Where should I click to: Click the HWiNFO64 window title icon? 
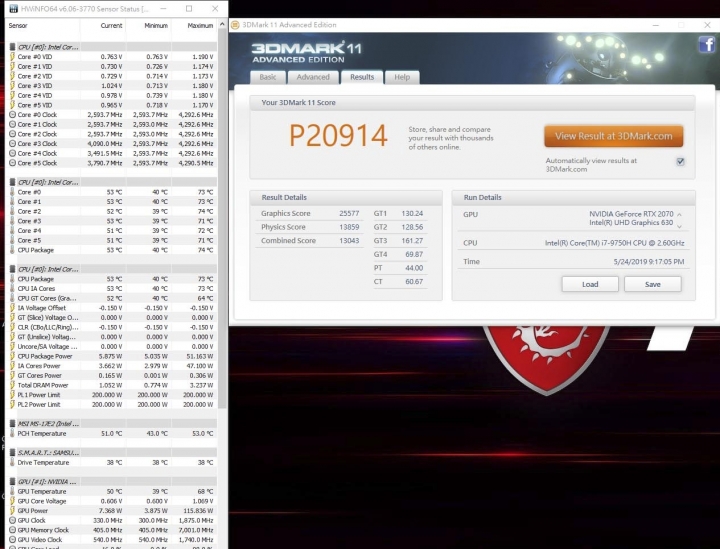pyautogui.click(x=13, y=9)
